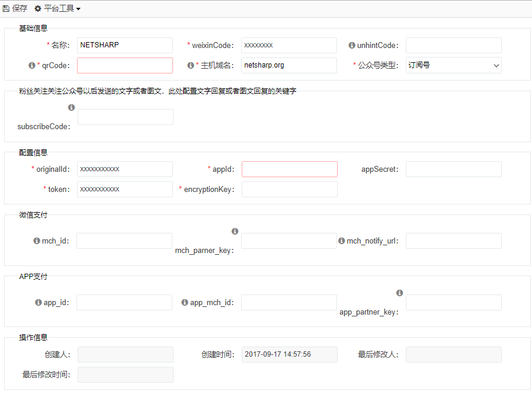The width and height of the screenshot is (532, 394).
Task: Click the appSecret label text
Action: (380, 169)
